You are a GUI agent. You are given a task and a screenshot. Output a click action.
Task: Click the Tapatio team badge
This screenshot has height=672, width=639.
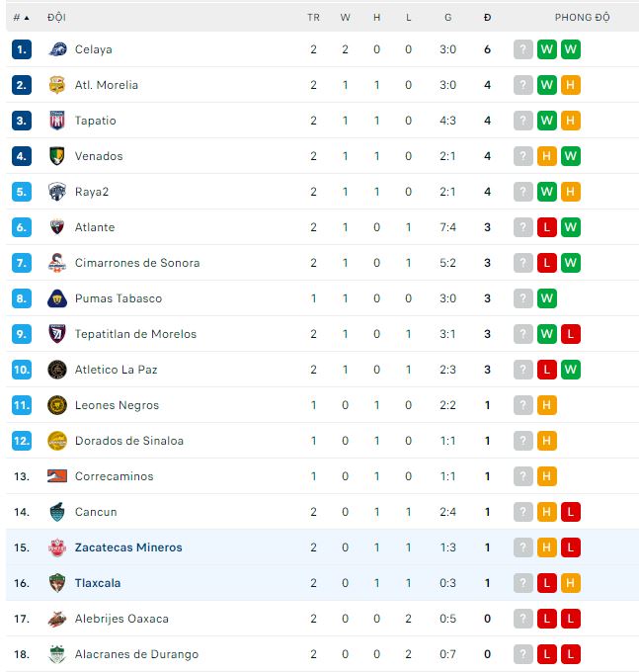click(x=57, y=121)
